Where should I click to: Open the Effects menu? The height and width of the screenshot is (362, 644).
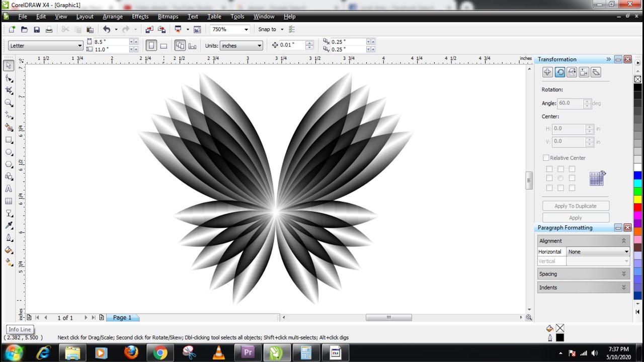pos(140,17)
